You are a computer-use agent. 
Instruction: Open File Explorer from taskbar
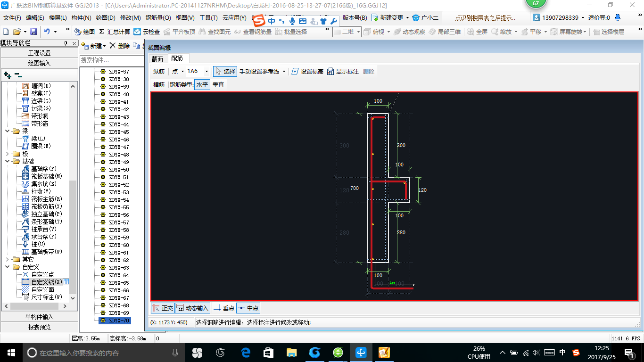click(x=291, y=352)
